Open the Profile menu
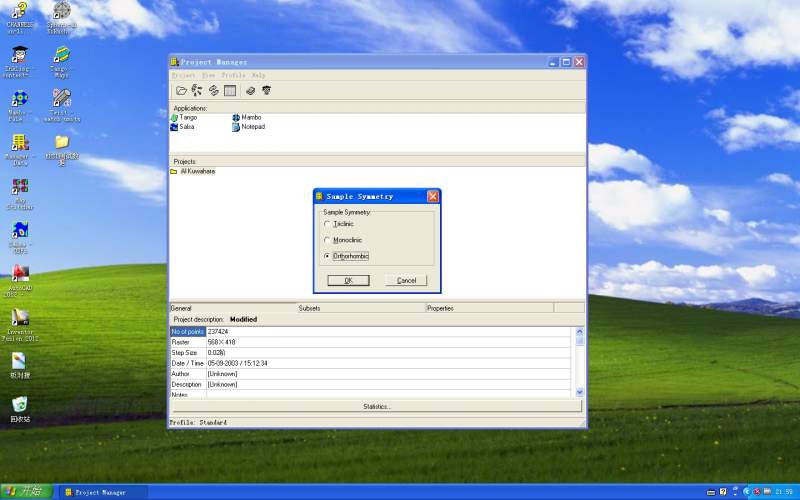Viewport: 800px width, 500px height. click(233, 75)
